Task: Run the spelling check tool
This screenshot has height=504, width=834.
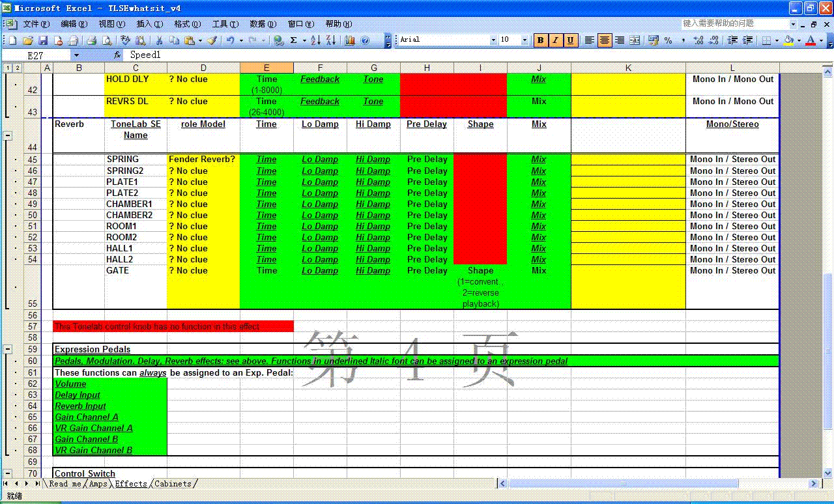Action: tap(126, 40)
